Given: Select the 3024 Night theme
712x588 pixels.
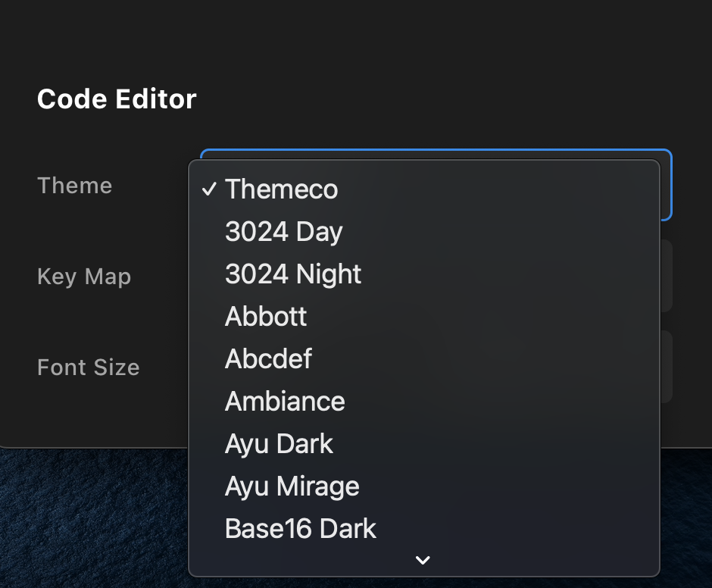Looking at the screenshot, I should coord(292,274).
